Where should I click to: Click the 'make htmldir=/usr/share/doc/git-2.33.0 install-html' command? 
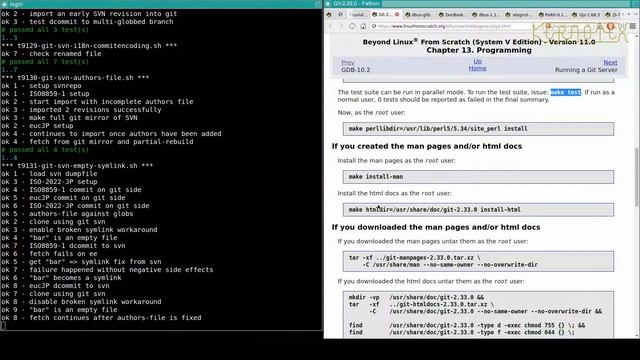pos(478,209)
